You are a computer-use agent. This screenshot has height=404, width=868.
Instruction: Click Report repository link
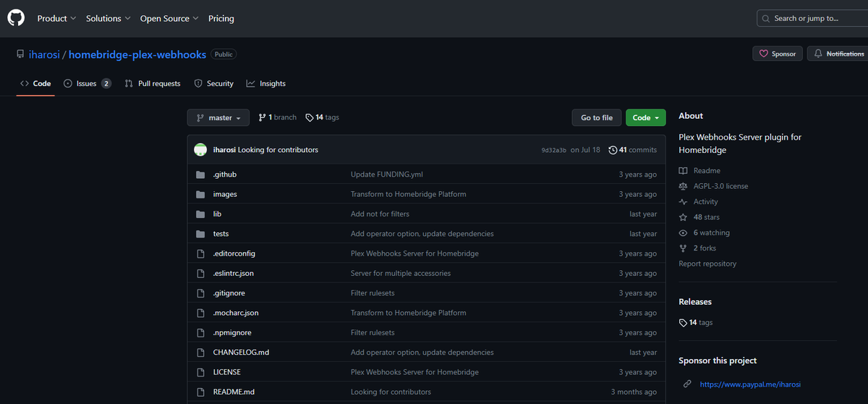(707, 264)
